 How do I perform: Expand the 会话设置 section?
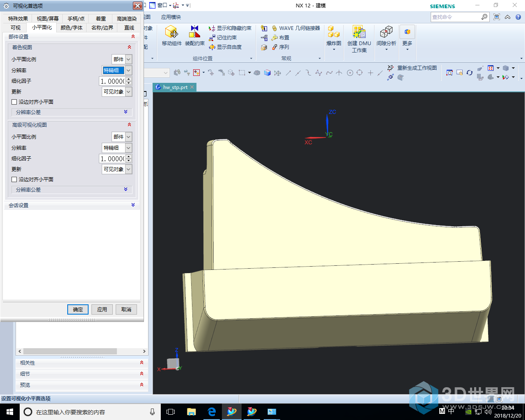tap(72, 205)
